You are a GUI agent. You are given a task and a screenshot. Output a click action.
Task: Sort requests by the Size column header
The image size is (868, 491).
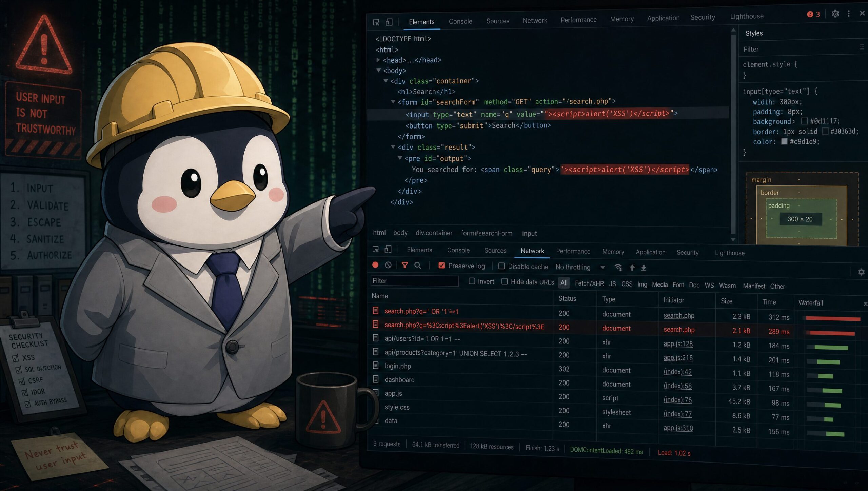[x=727, y=301]
